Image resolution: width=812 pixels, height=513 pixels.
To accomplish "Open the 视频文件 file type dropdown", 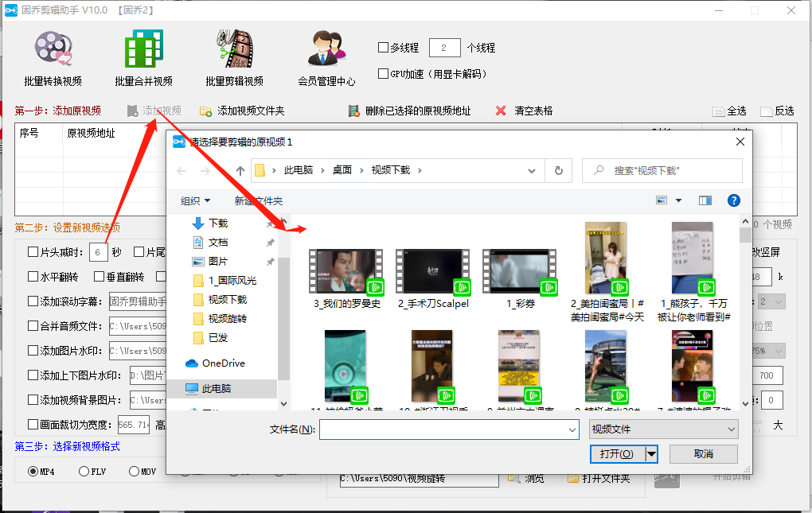I will tap(662, 429).
